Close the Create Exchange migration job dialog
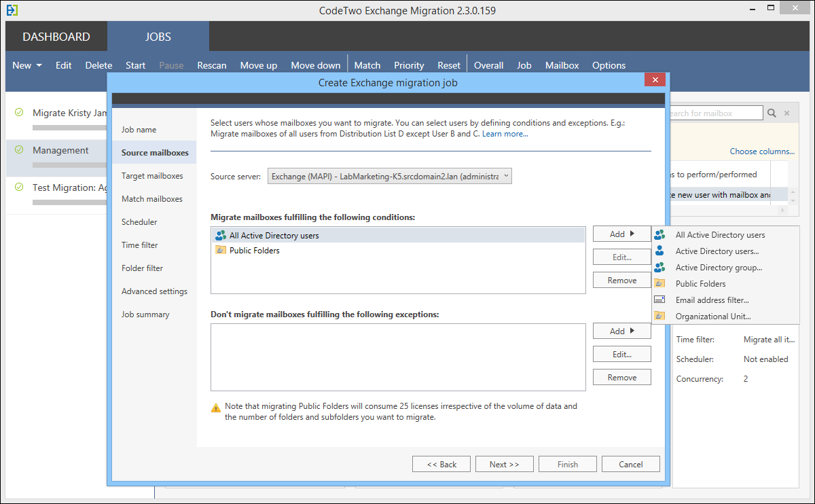 pyautogui.click(x=655, y=80)
